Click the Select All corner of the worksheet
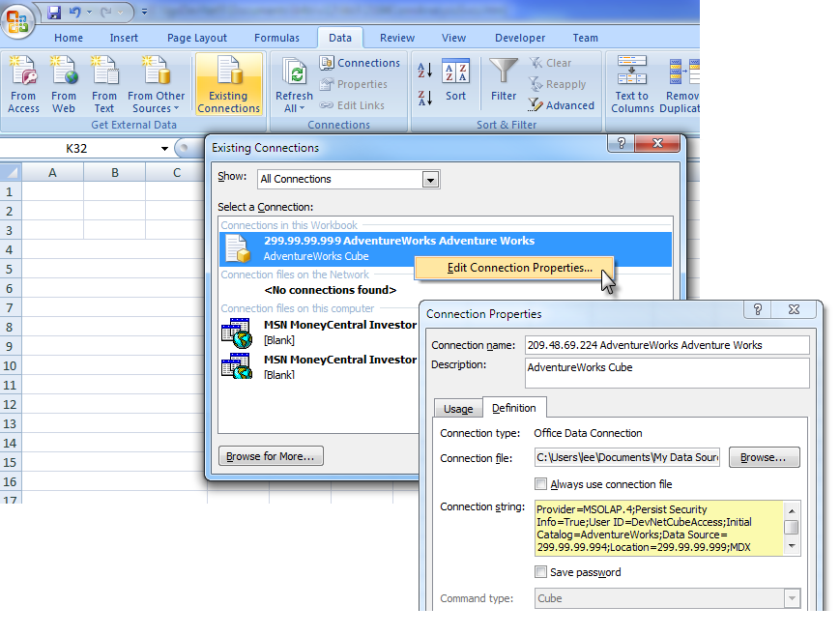 (11, 172)
